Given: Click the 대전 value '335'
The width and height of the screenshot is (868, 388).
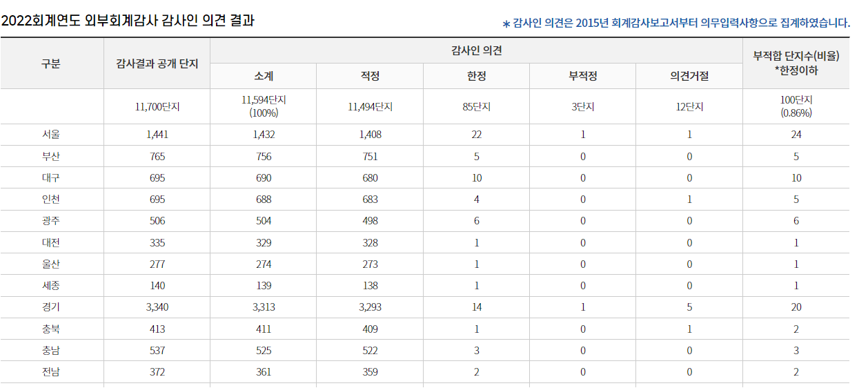Looking at the screenshot, I should pyautogui.click(x=157, y=243).
